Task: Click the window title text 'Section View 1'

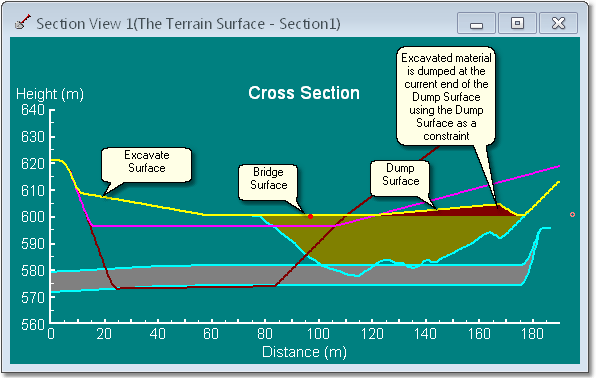Action: coord(84,24)
